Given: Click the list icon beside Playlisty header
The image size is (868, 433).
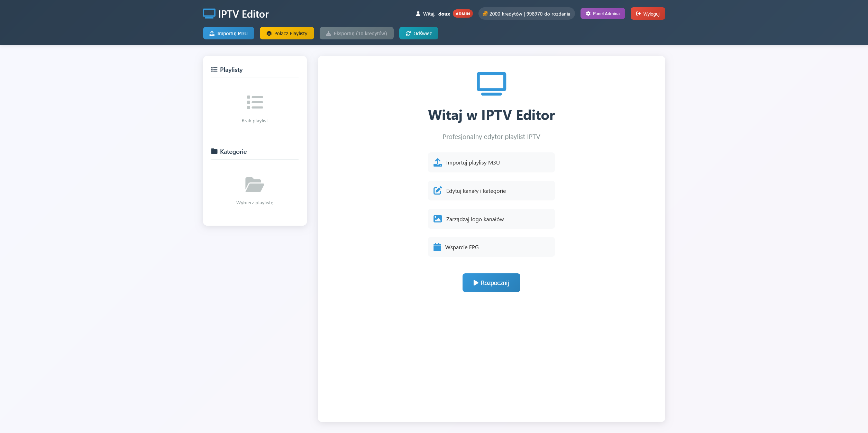Looking at the screenshot, I should coord(214,69).
